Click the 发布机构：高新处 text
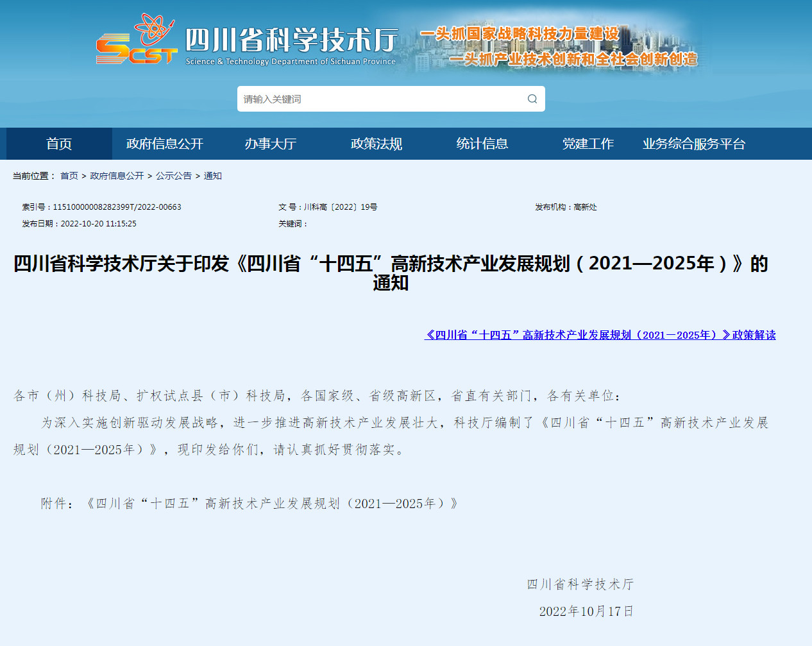812x646 pixels. pos(566,207)
